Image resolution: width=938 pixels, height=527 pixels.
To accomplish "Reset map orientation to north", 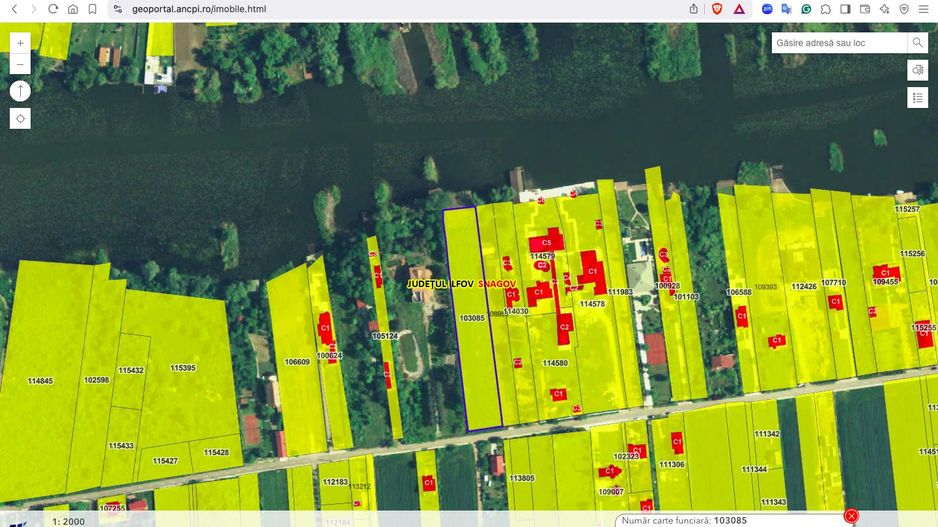I will [x=20, y=91].
